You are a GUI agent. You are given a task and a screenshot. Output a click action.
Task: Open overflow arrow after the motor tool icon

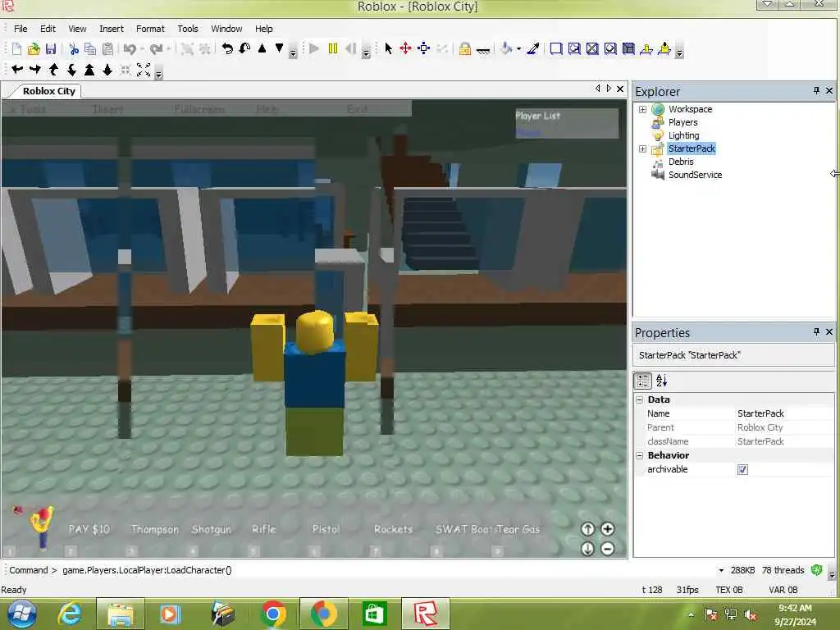pyautogui.click(x=679, y=52)
